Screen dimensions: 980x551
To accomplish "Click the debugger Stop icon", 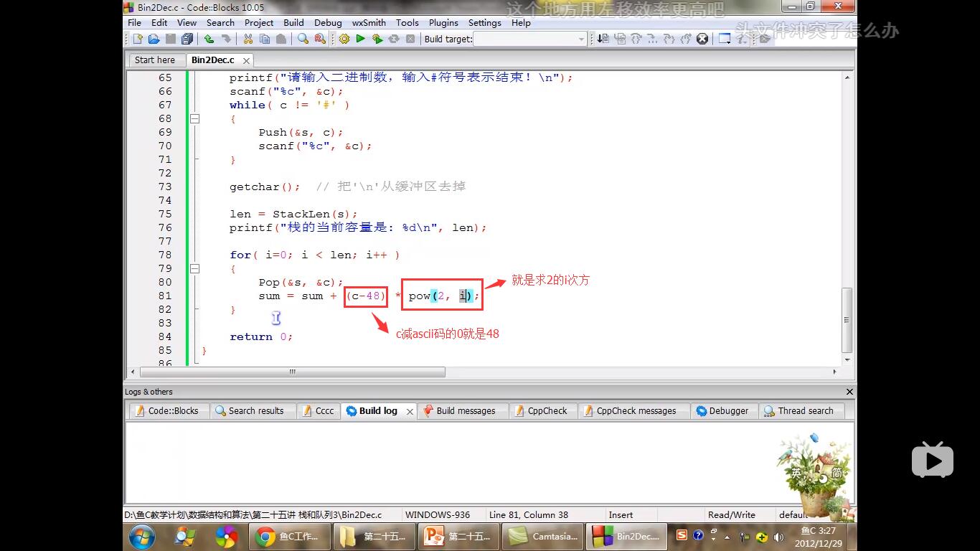I will tap(702, 39).
